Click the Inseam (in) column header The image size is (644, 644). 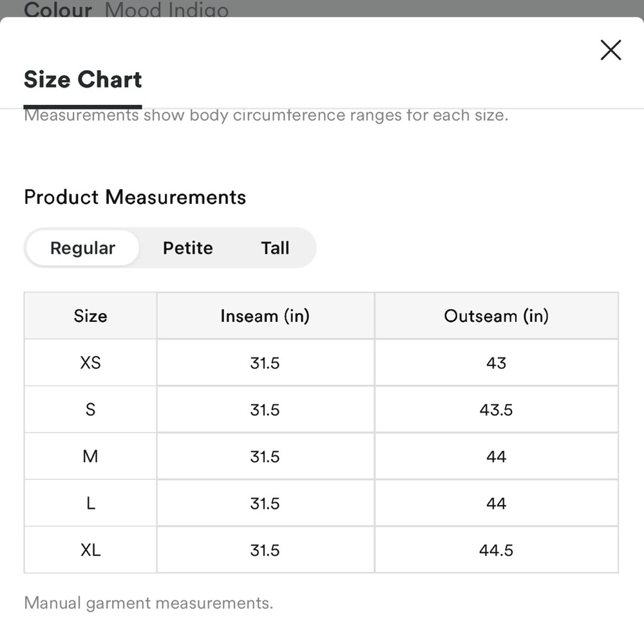coord(265,316)
